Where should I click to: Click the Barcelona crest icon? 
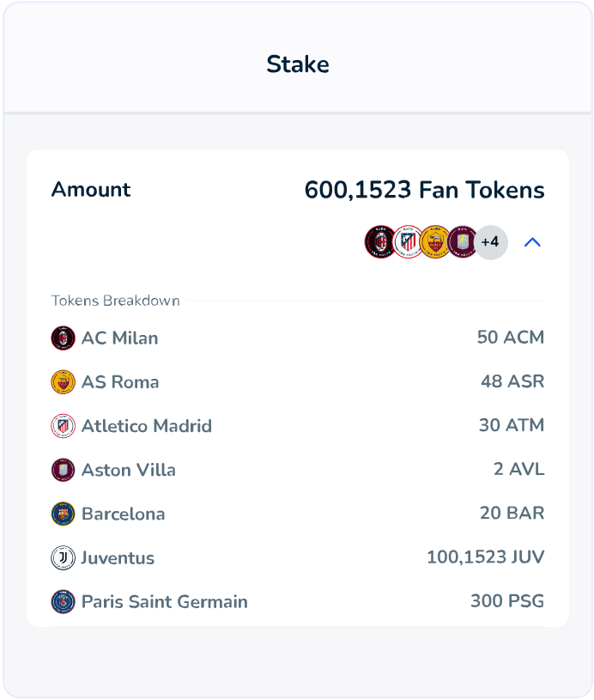pyautogui.click(x=64, y=514)
